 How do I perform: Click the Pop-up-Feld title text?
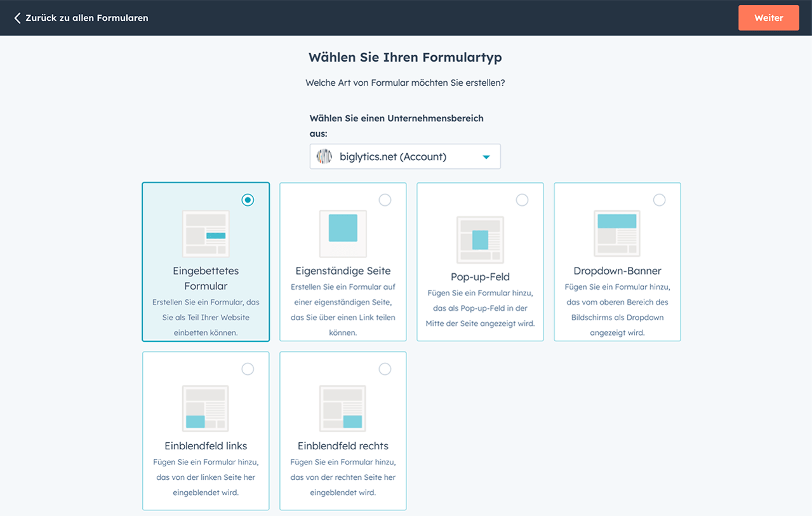pyautogui.click(x=480, y=277)
